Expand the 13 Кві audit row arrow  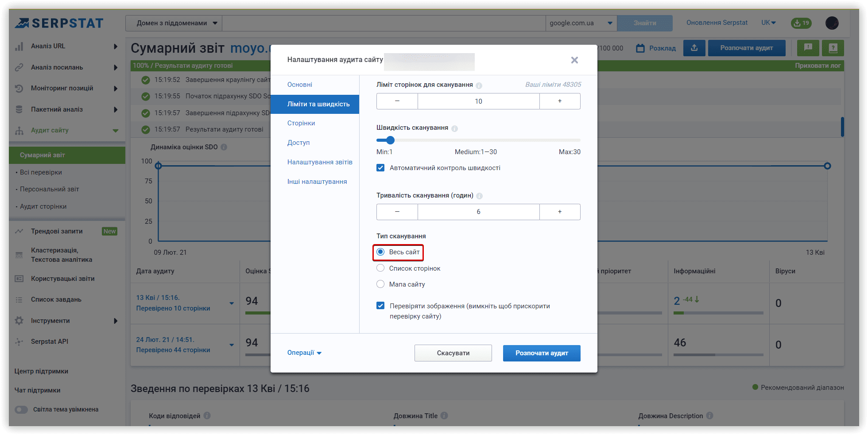coord(232,303)
